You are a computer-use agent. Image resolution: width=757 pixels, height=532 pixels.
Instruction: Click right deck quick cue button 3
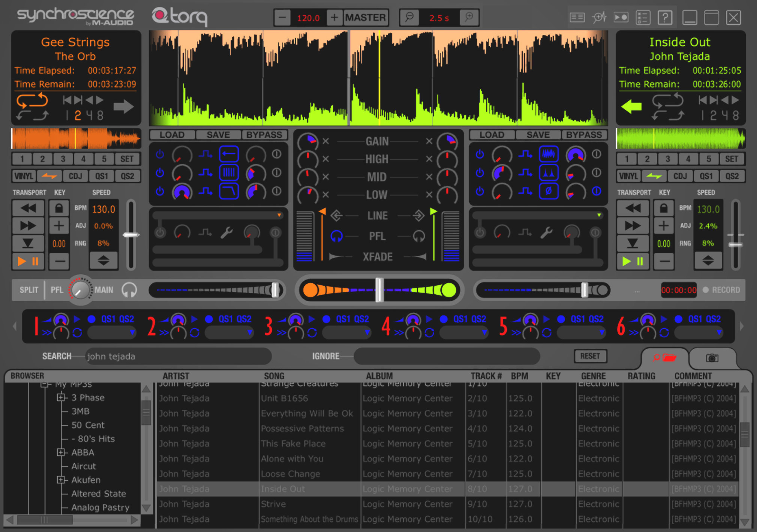coord(668,159)
